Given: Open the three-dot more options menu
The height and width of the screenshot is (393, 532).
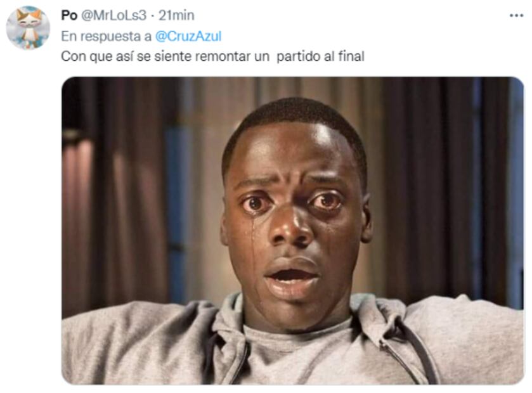Looking at the screenshot, I should tap(516, 16).
